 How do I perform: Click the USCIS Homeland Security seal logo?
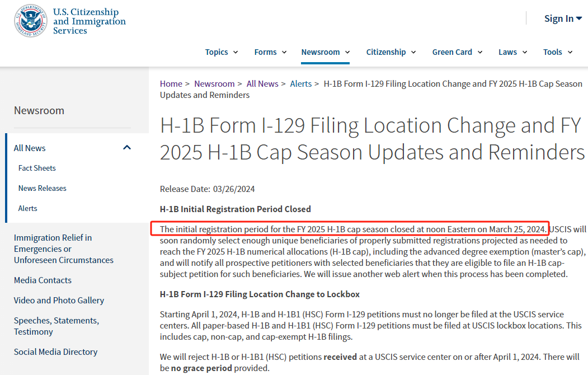pos(31,21)
